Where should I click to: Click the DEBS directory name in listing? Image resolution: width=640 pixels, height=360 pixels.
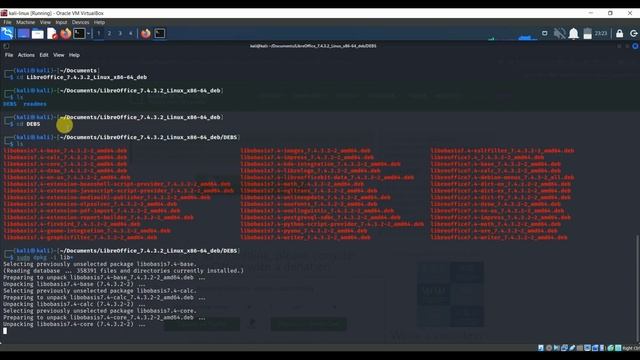[x=10, y=104]
